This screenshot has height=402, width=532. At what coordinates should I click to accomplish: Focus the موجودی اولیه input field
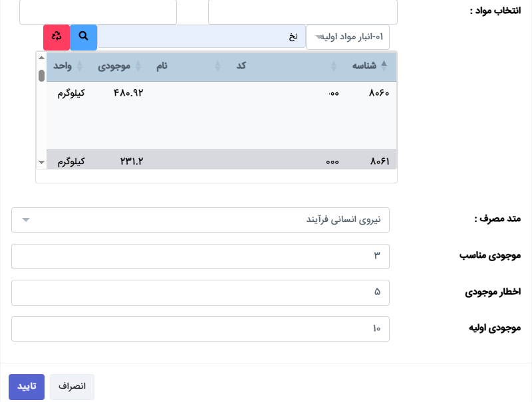tap(200, 328)
